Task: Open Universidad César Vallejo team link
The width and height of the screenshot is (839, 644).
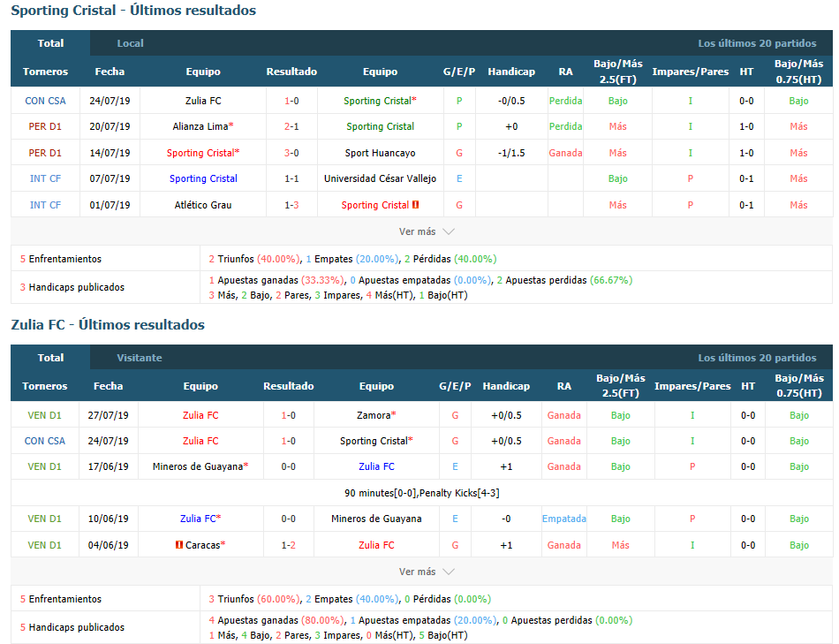Action: tap(380, 178)
